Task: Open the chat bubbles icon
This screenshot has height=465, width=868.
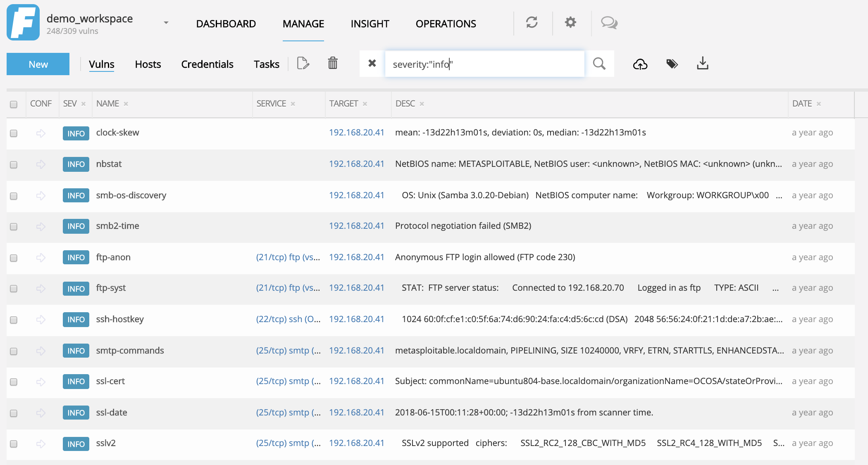Action: click(609, 22)
